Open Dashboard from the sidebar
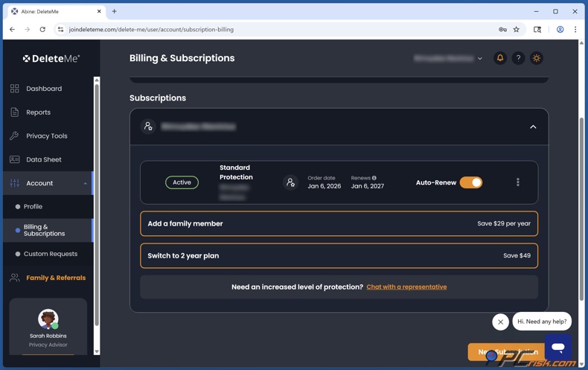The height and width of the screenshot is (370, 588). (44, 89)
